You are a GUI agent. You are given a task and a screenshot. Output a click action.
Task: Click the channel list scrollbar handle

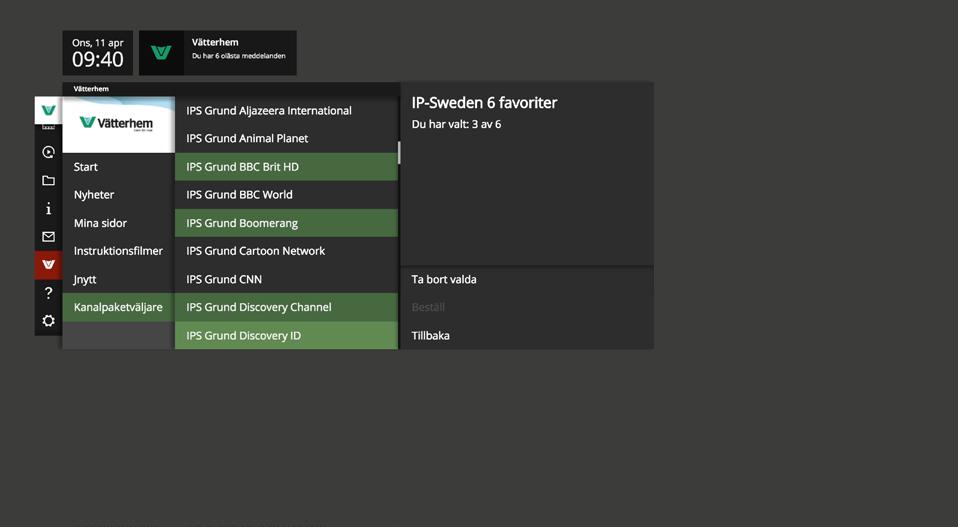point(399,153)
